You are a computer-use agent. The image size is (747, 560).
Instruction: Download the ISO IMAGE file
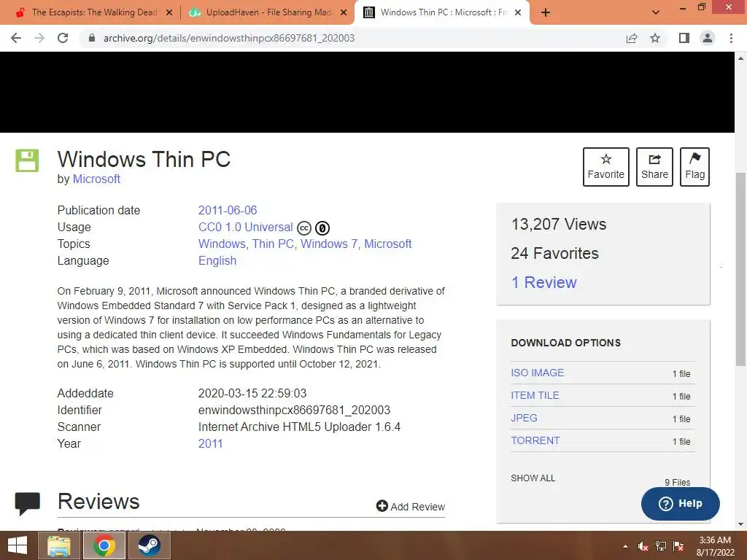pos(538,373)
